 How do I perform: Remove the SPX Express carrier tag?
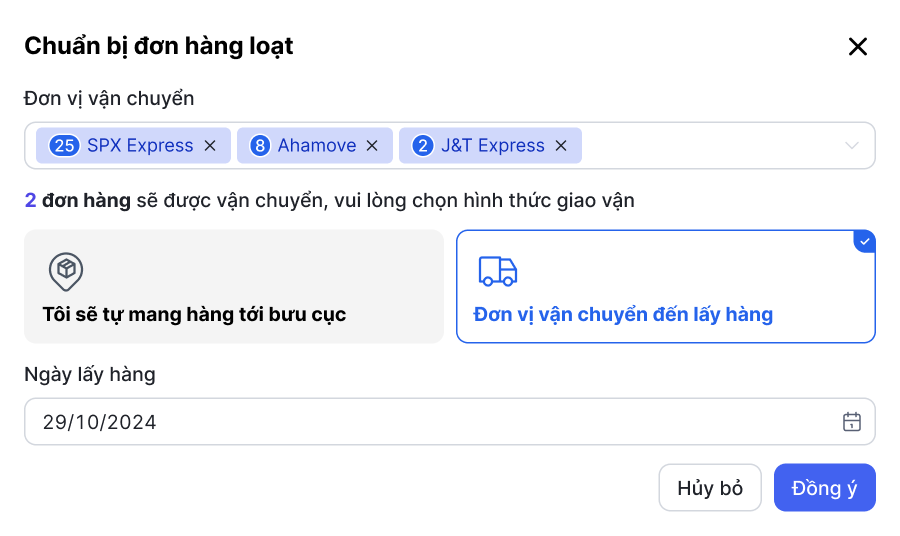click(210, 146)
